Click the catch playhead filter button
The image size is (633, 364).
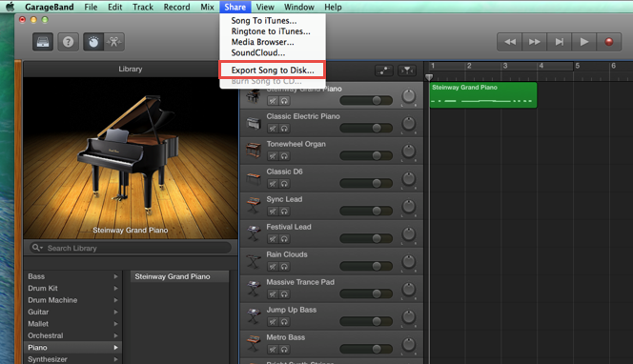click(x=407, y=71)
